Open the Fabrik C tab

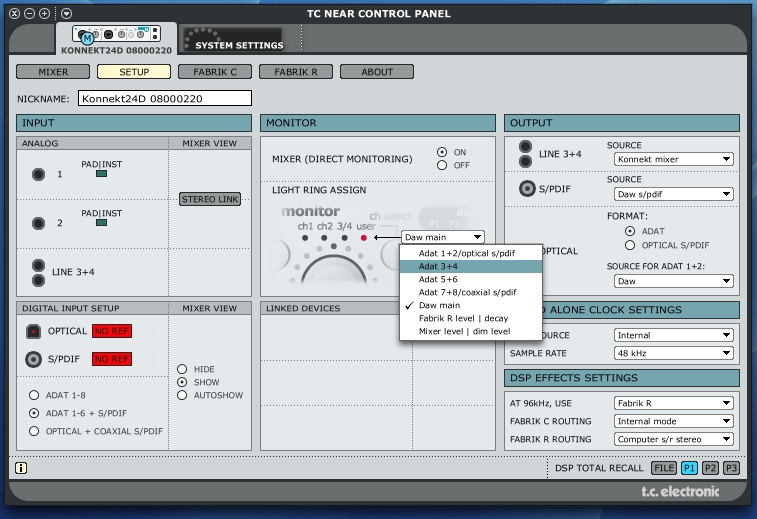point(215,72)
